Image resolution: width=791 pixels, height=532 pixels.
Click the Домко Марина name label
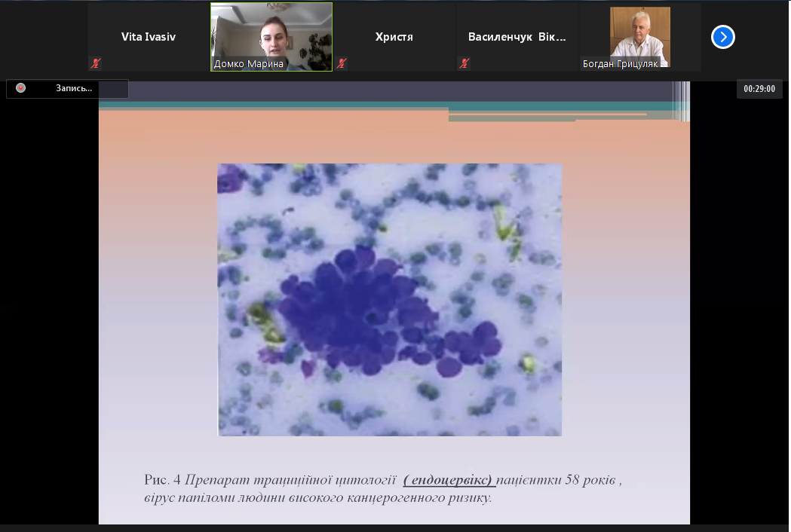point(249,64)
